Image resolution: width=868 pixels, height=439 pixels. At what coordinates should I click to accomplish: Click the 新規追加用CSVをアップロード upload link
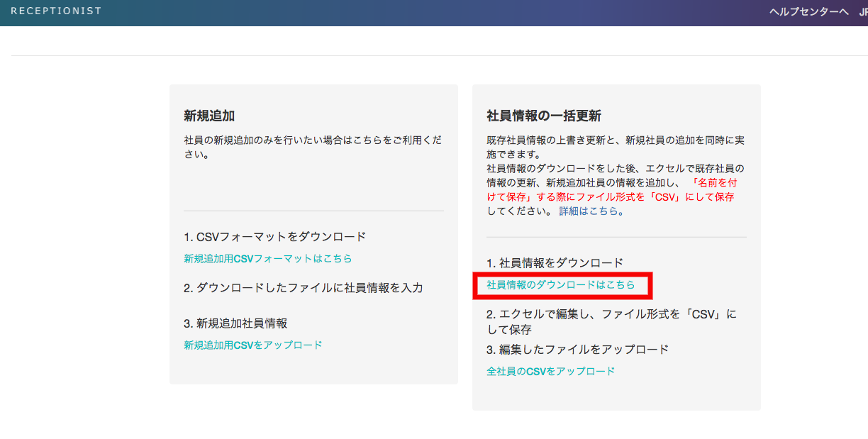click(252, 345)
